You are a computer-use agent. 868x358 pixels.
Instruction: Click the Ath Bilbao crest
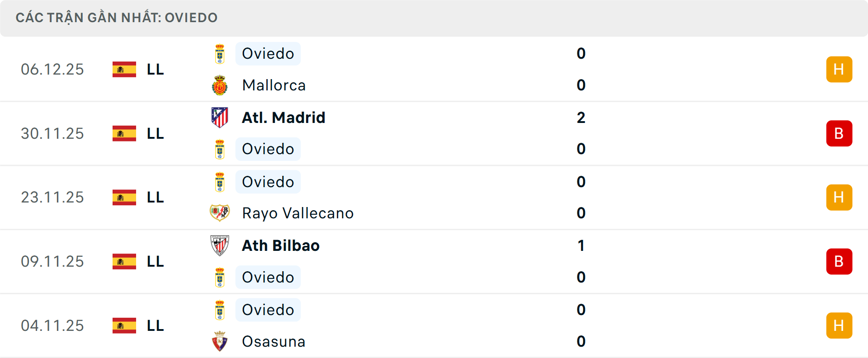click(x=220, y=246)
